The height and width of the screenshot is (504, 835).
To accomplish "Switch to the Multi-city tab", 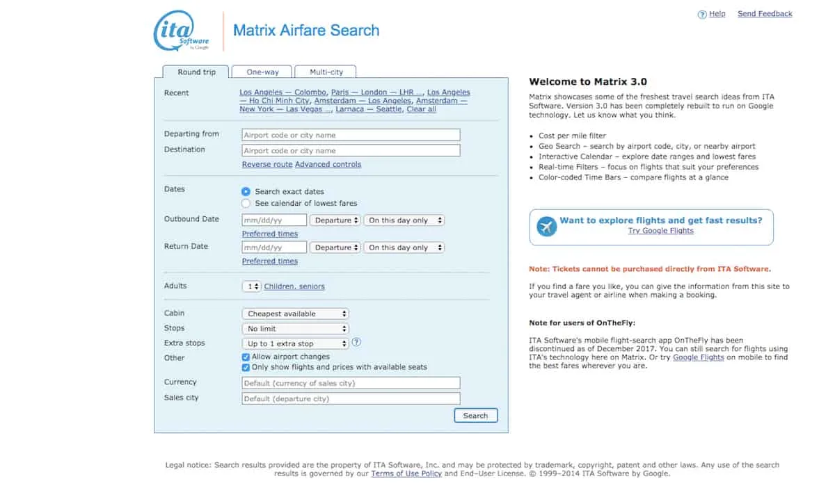I will pos(326,72).
